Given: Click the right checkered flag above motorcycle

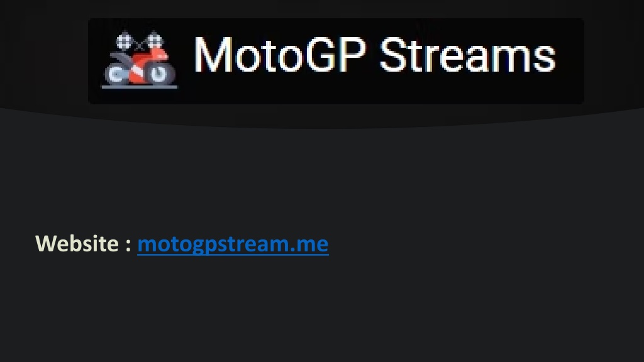Looking at the screenshot, I should click(155, 40).
